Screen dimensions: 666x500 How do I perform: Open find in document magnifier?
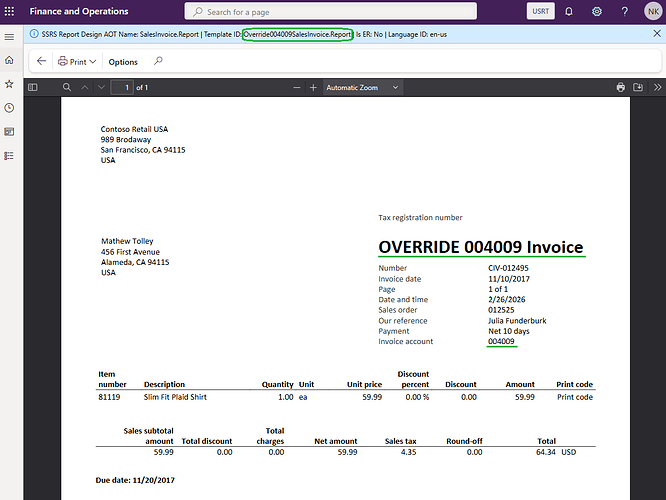[67, 88]
